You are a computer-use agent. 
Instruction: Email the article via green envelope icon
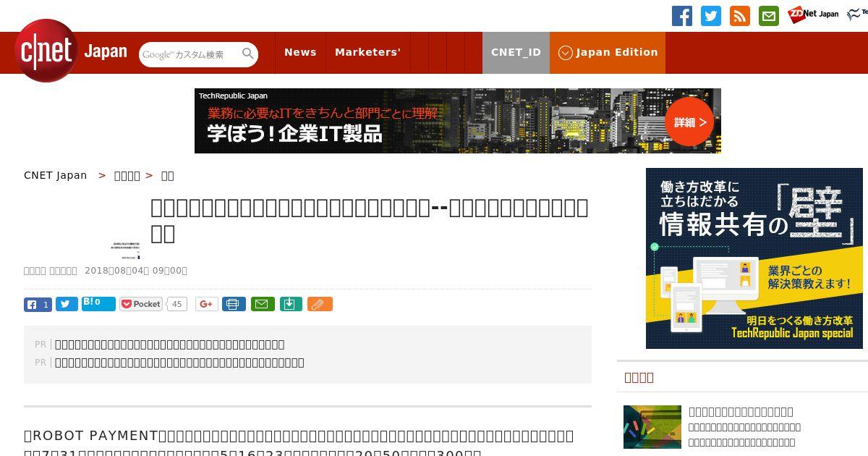pos(263,304)
